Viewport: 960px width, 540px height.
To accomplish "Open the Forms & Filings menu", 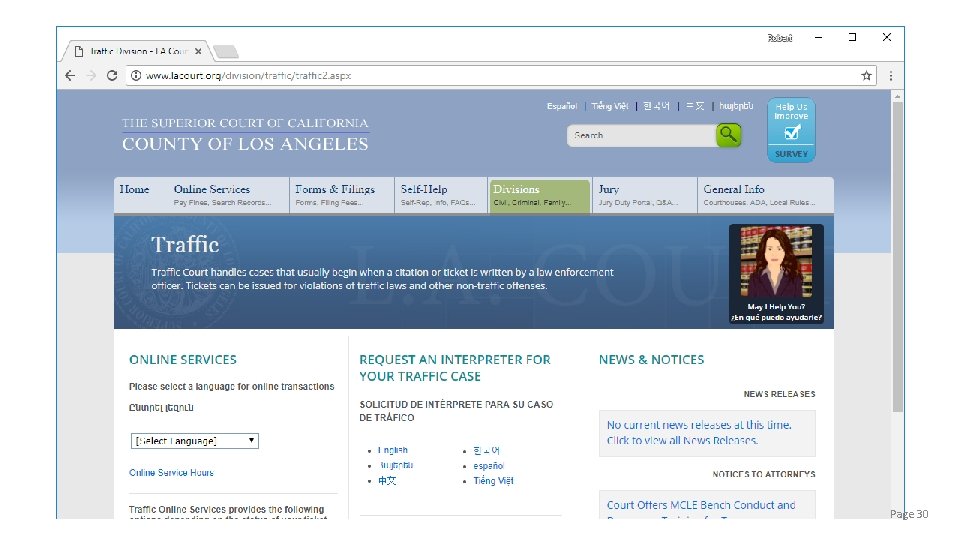I will (342, 195).
